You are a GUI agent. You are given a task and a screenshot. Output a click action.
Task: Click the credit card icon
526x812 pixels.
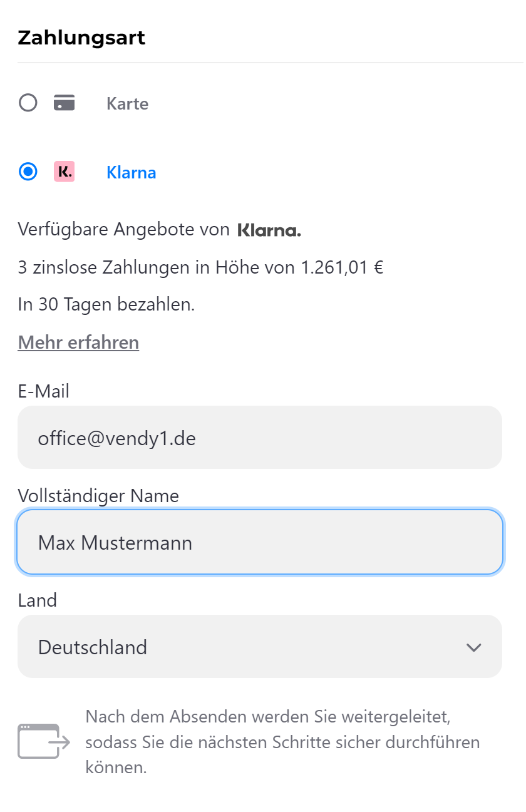pos(64,102)
